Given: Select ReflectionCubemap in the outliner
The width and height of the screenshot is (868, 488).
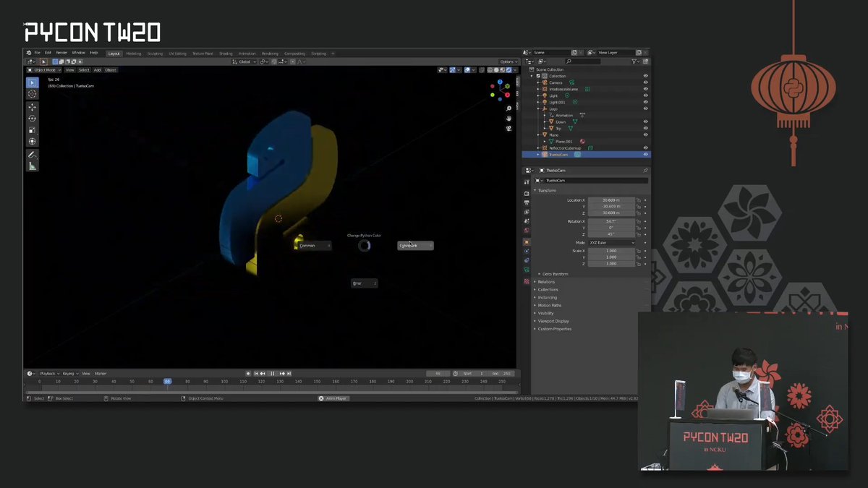Looking at the screenshot, I should tap(565, 148).
